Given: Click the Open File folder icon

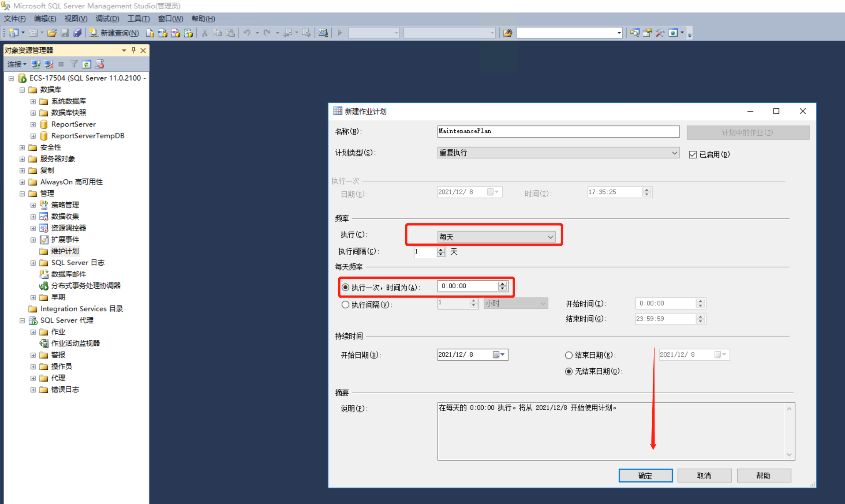Looking at the screenshot, I should click(52, 33).
